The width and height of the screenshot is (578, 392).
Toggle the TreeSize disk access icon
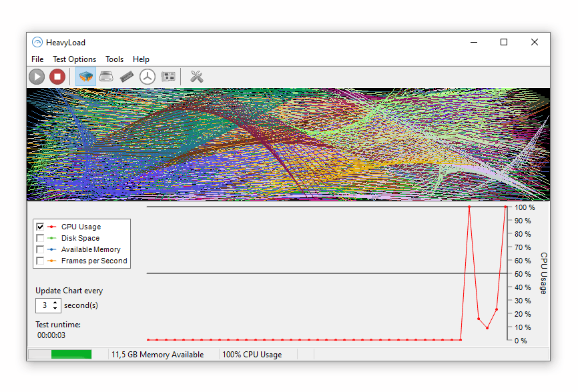click(148, 77)
